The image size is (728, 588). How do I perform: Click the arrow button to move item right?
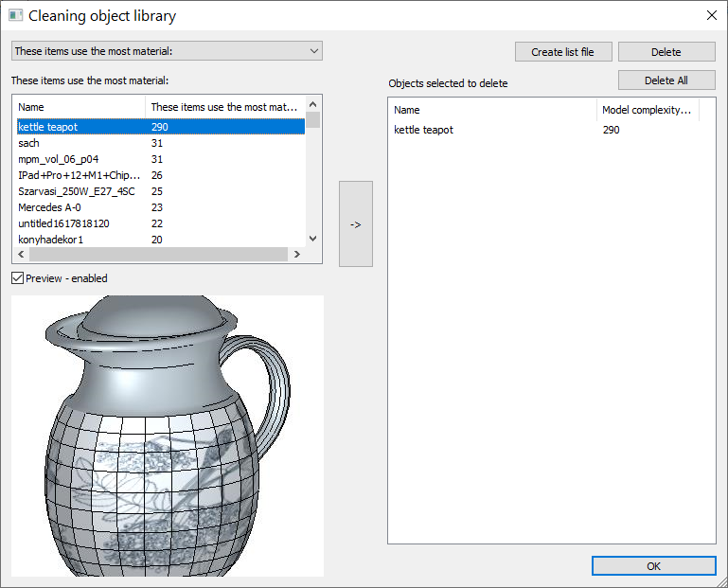(x=356, y=224)
